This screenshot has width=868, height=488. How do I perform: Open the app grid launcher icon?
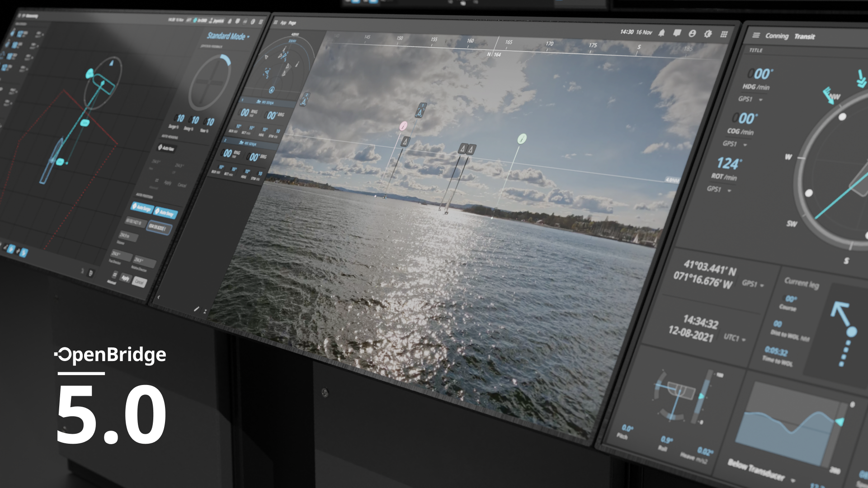(724, 34)
